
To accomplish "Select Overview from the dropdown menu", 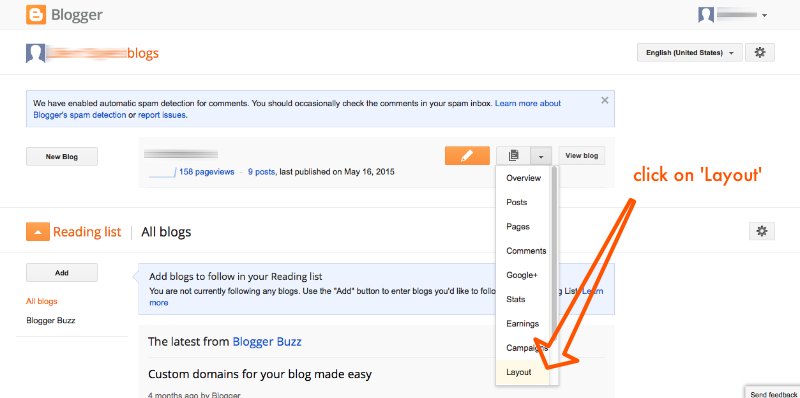I will point(523,178).
